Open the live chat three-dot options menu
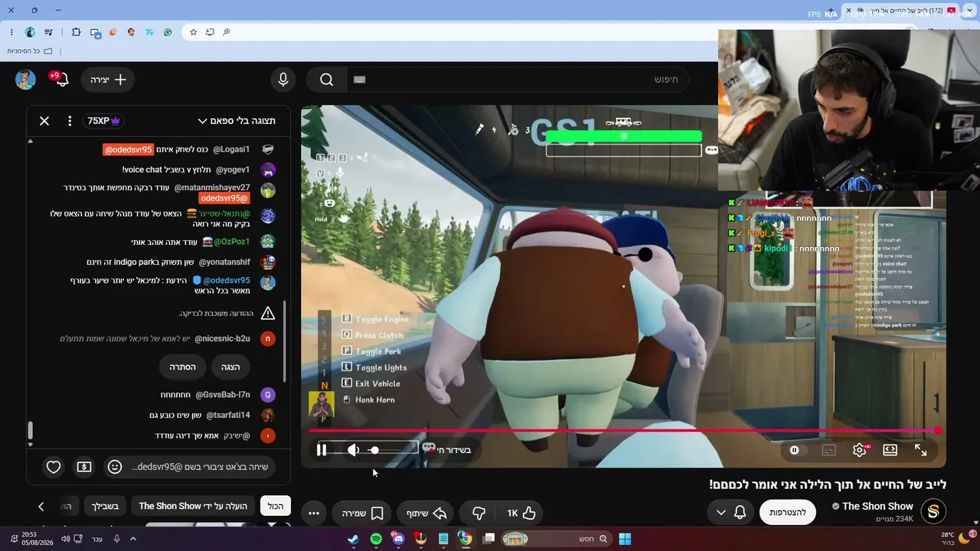This screenshot has width=980, height=551. tap(70, 121)
